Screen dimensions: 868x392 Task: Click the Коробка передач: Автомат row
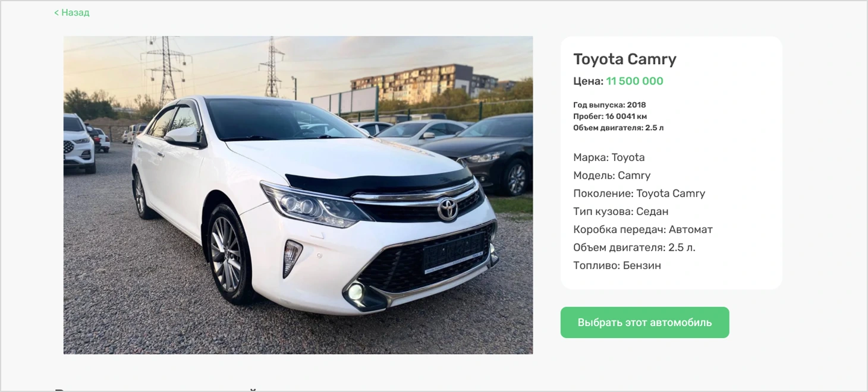[x=643, y=229]
